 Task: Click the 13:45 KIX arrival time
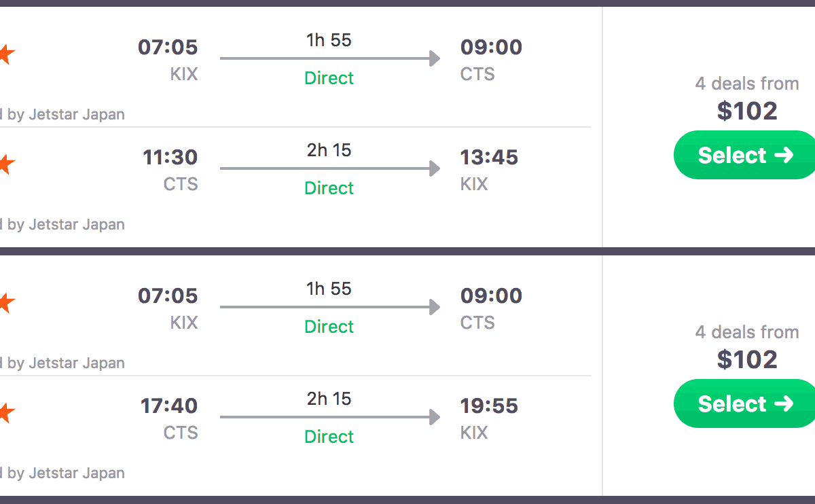click(x=488, y=158)
